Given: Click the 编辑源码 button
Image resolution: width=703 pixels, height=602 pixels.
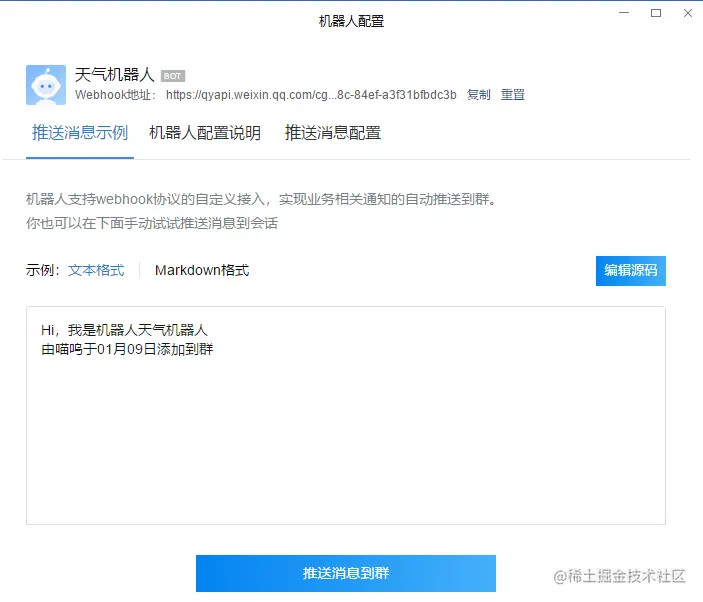Looking at the screenshot, I should (x=630, y=271).
